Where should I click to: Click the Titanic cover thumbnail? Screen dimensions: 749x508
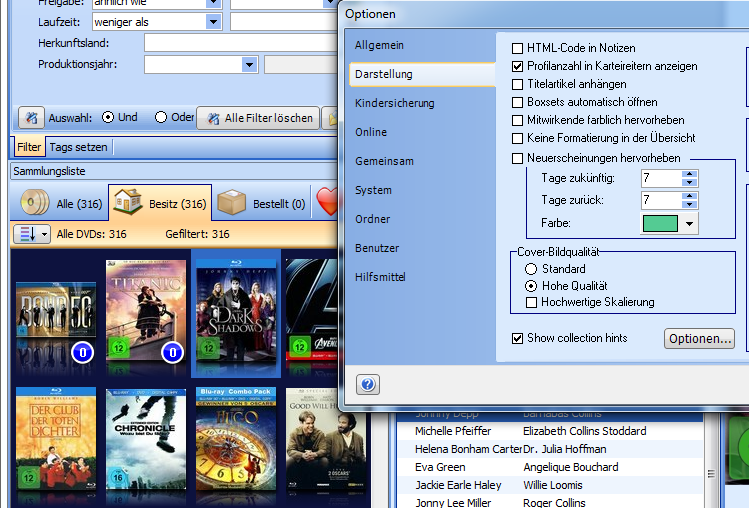point(146,312)
